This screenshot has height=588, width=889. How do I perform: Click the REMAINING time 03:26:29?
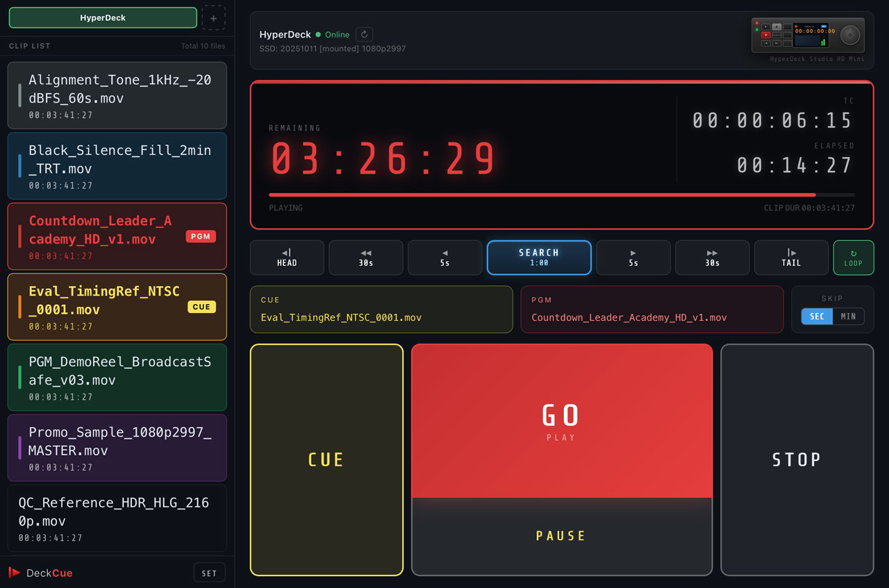[383, 159]
